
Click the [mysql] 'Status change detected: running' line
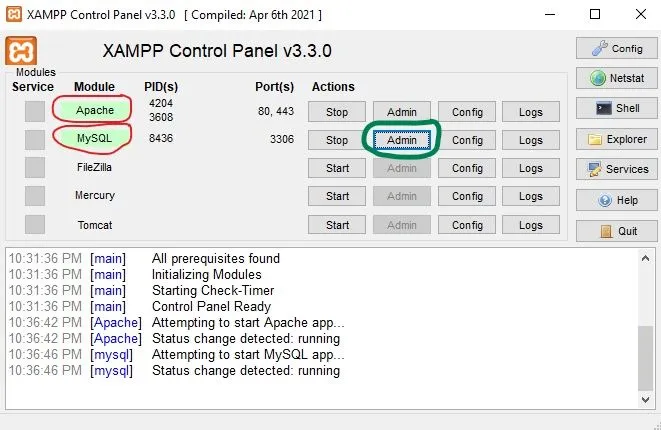click(x=246, y=371)
